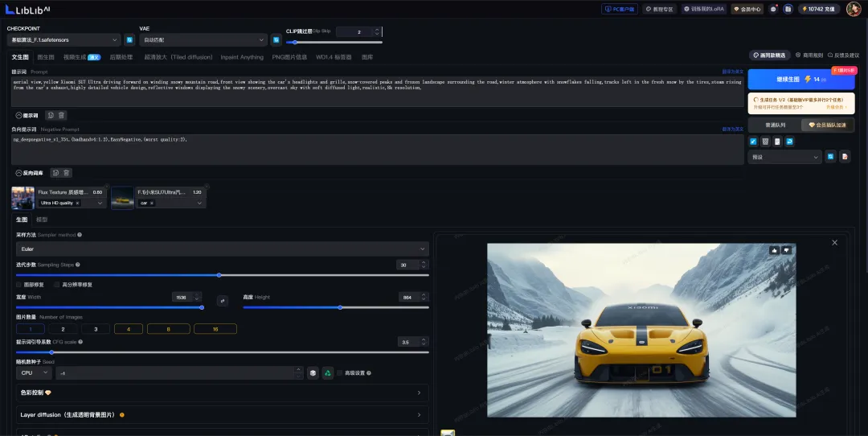Click the trash icon under the prompt box
Viewport: 868px width, 436px height.
[x=61, y=115]
